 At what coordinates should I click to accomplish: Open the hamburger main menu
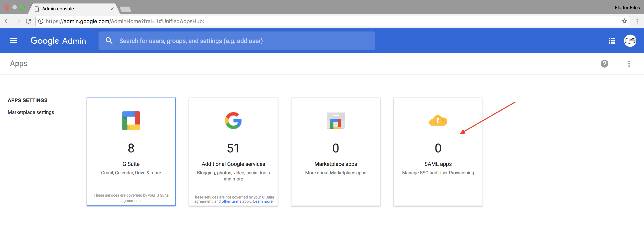[x=14, y=41]
